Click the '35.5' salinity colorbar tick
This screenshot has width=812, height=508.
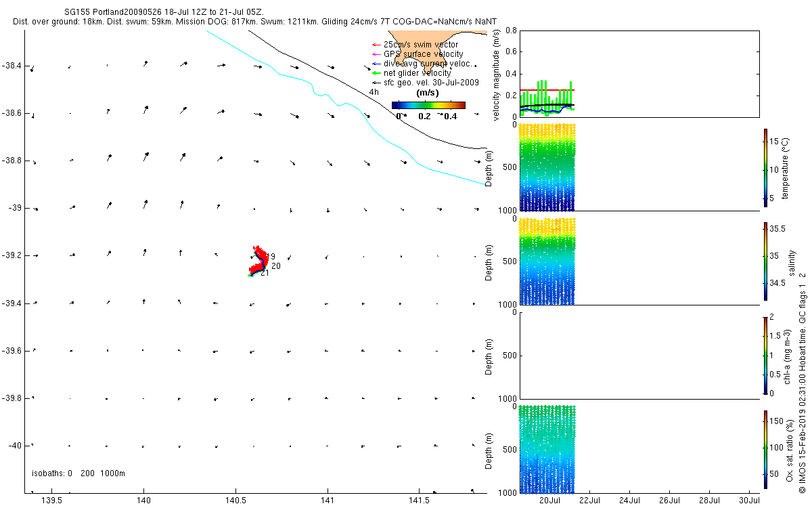tap(777, 230)
